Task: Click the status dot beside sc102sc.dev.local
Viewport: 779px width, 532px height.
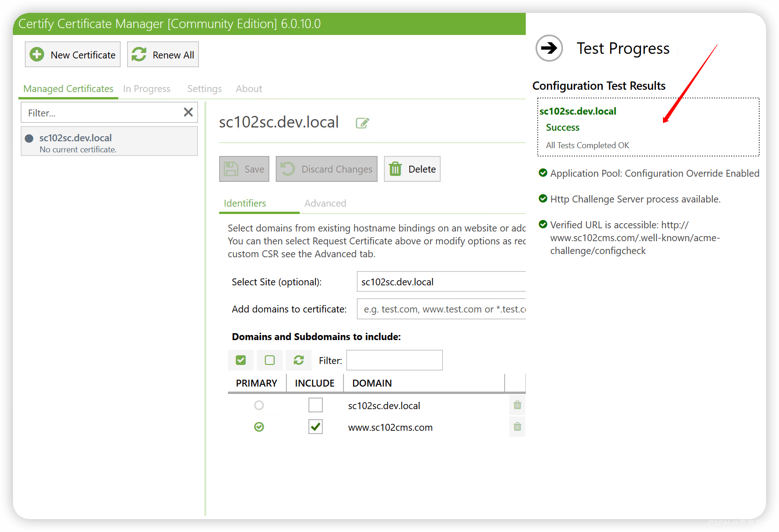Action: [x=29, y=138]
